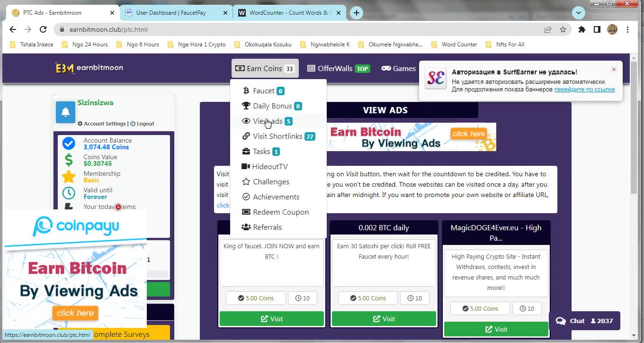
Task: Reload the page with refresh icon
Action: click(43, 29)
